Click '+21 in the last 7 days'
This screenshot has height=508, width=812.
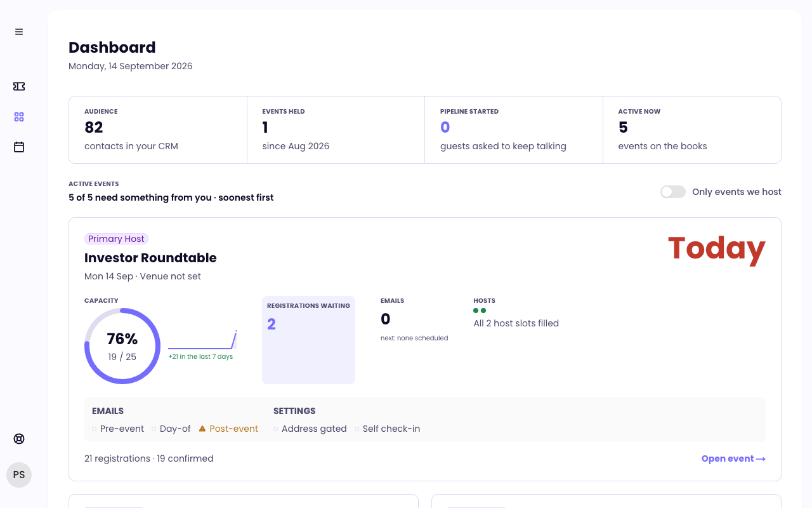pos(200,357)
